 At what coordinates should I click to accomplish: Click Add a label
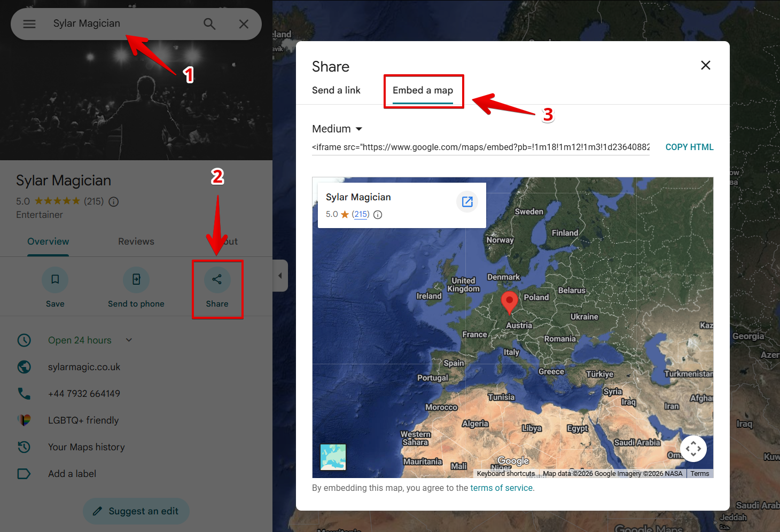72,474
